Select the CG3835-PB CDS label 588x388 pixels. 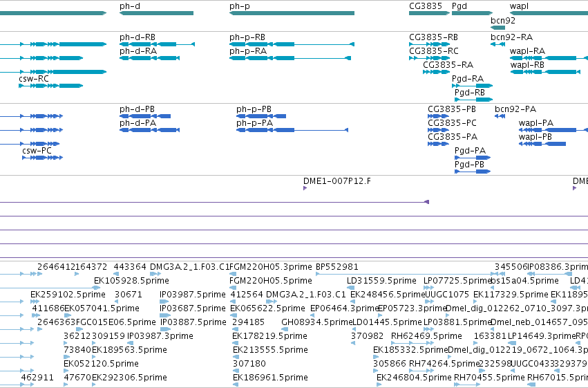tap(452, 109)
